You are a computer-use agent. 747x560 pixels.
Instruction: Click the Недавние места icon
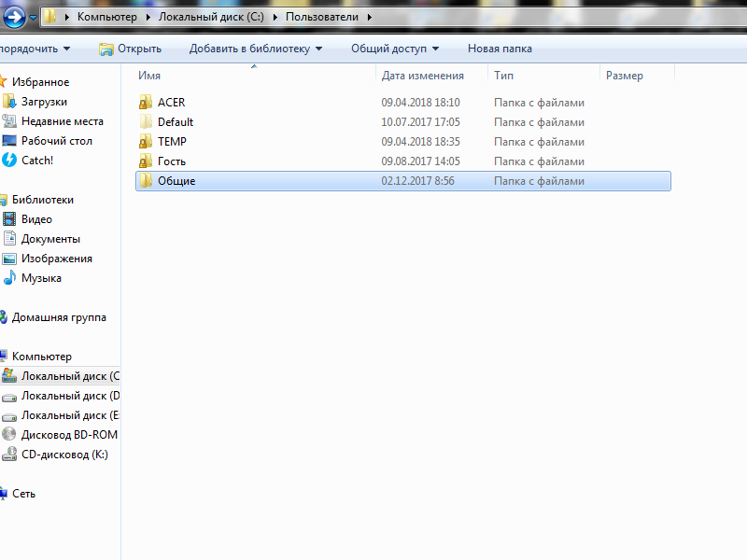(9, 121)
